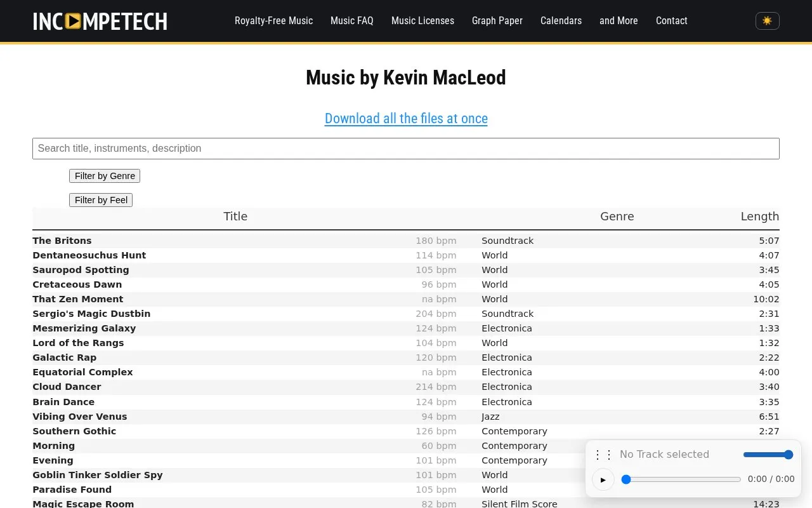Click the 'Music by Kevin MacLeod' heading
This screenshot has width=812, height=508.
point(406,77)
